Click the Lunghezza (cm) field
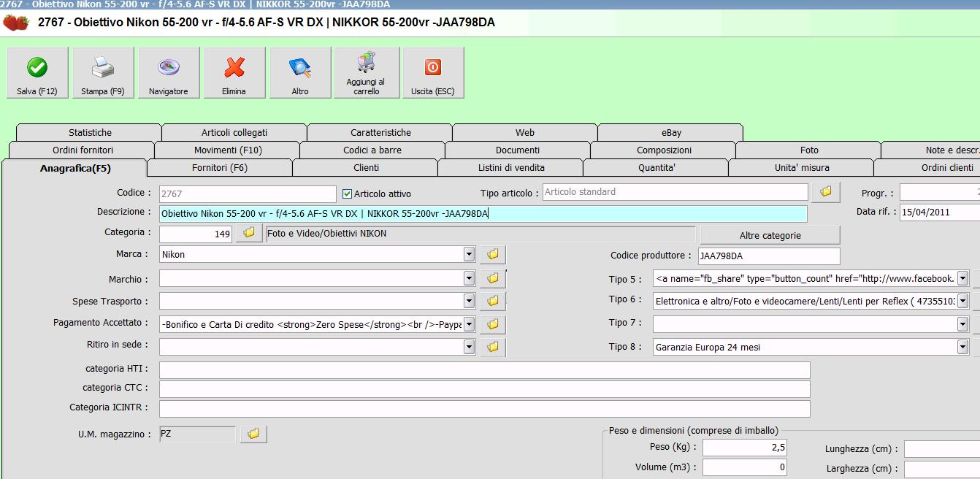The width and height of the screenshot is (980, 479). click(x=942, y=450)
